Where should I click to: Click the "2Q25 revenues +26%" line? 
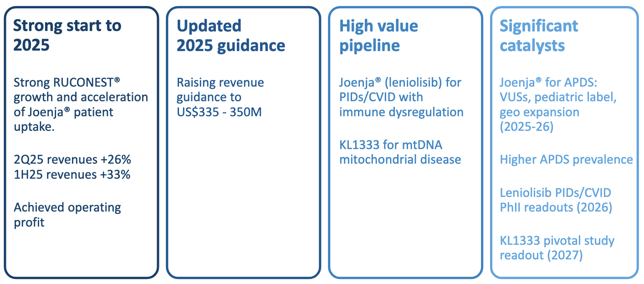coord(72,160)
